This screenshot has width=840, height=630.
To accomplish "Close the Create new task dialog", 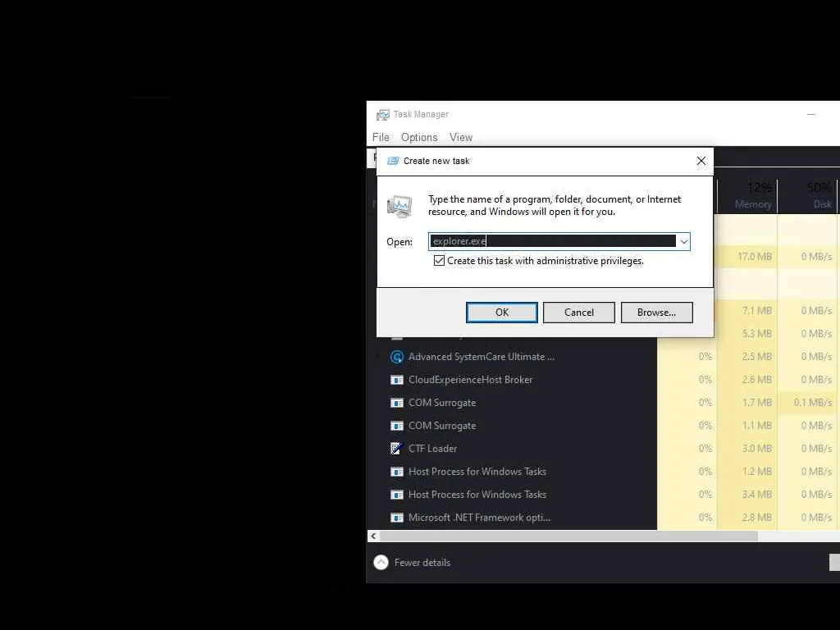I will click(701, 161).
